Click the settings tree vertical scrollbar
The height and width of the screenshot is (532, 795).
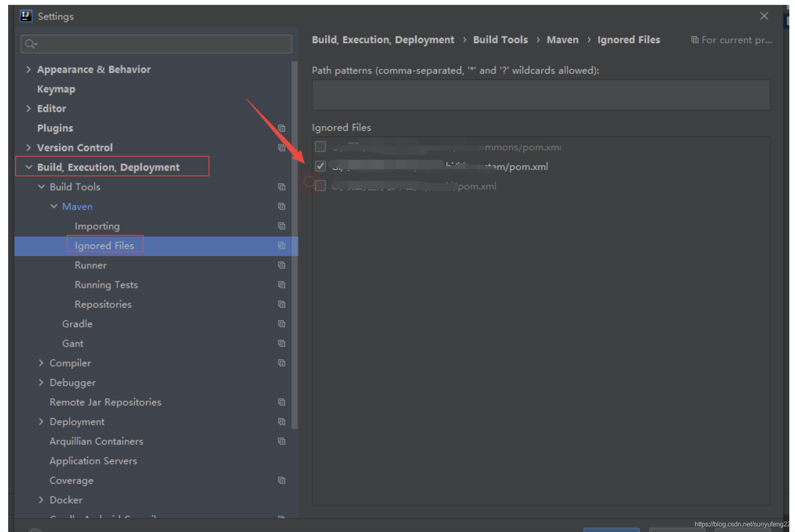point(295,245)
